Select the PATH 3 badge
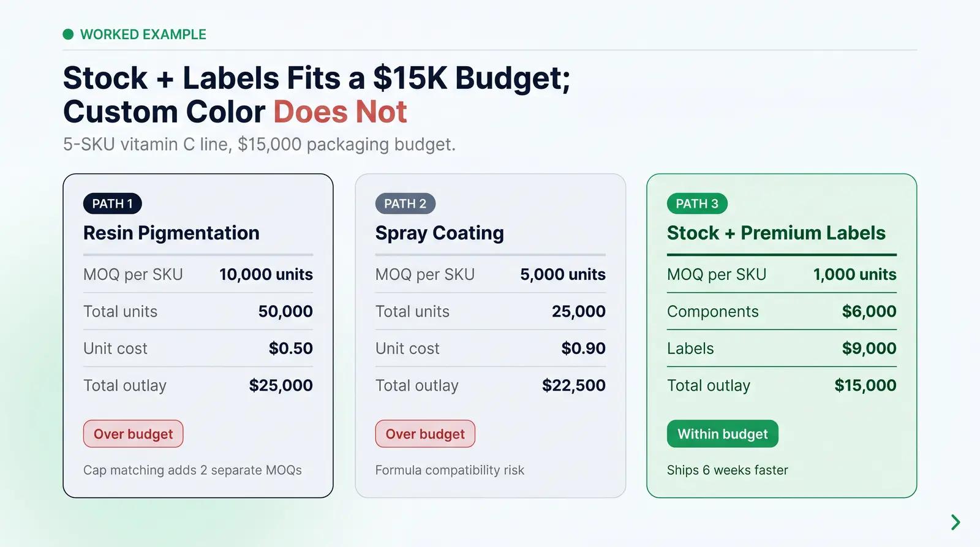 click(x=697, y=203)
